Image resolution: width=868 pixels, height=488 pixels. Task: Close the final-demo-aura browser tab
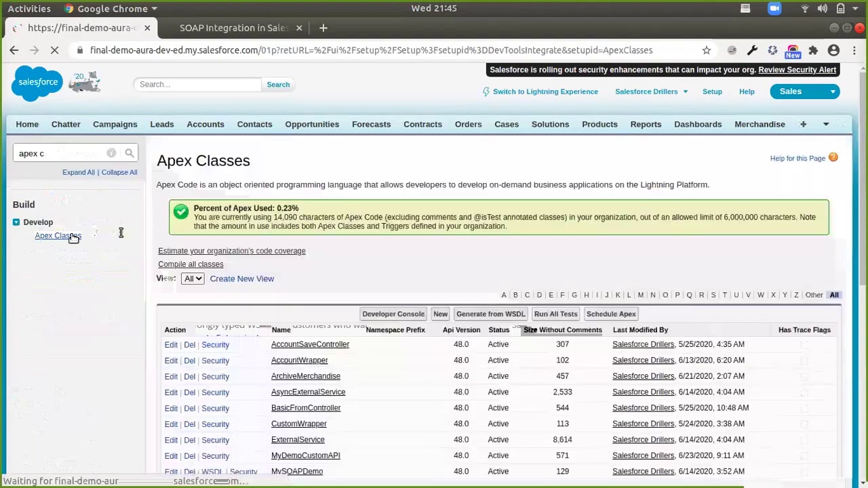pyautogui.click(x=147, y=28)
